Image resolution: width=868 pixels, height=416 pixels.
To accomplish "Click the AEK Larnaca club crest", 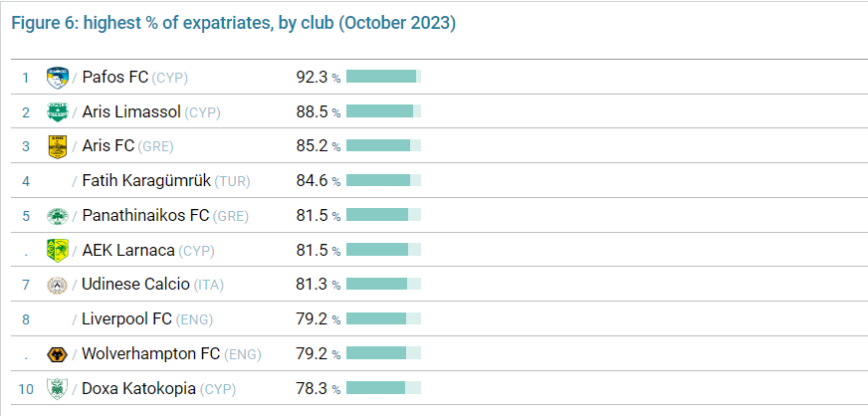I will 57,250.
